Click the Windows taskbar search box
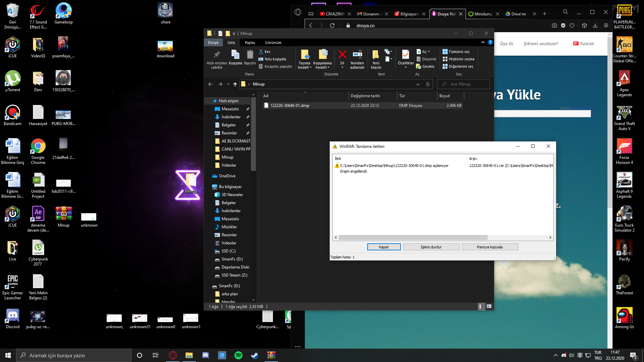Screen dimensions: 644x362 [x=74, y=355]
